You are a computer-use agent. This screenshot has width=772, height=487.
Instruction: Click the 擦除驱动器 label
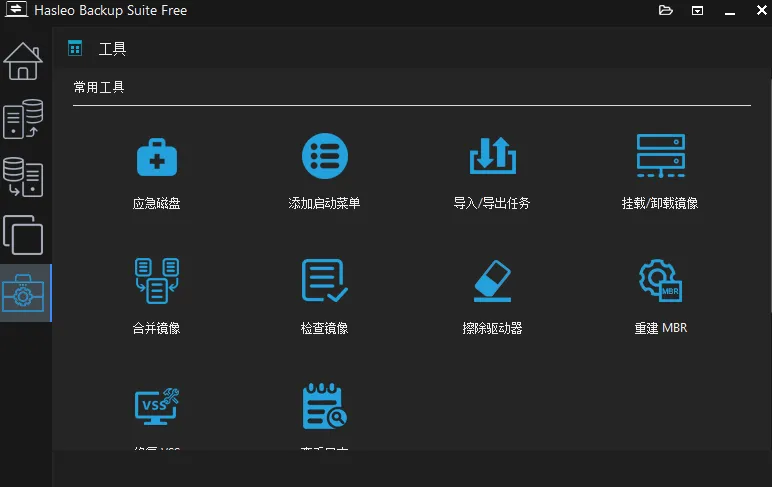[492, 328]
